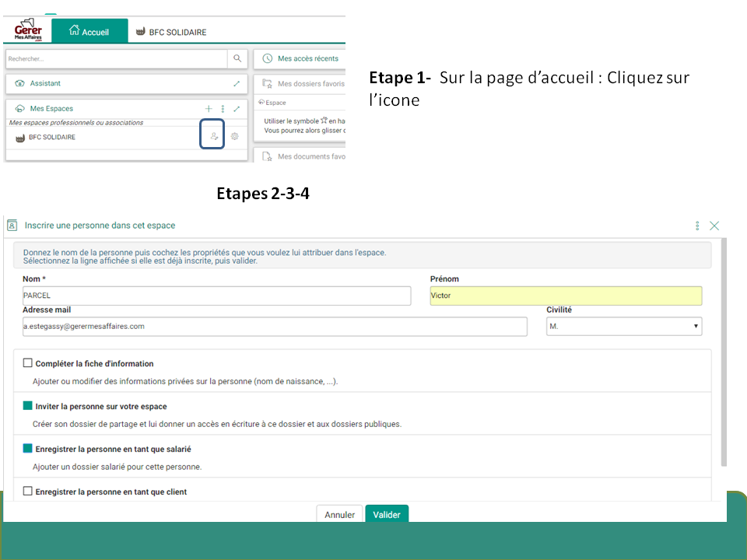
Task: Click the Adresse mail field
Action: pyautogui.click(x=275, y=327)
